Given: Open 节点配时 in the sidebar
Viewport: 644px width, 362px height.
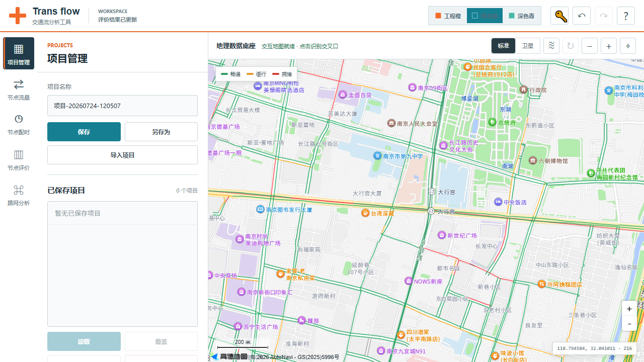Looking at the screenshot, I should click(19, 124).
